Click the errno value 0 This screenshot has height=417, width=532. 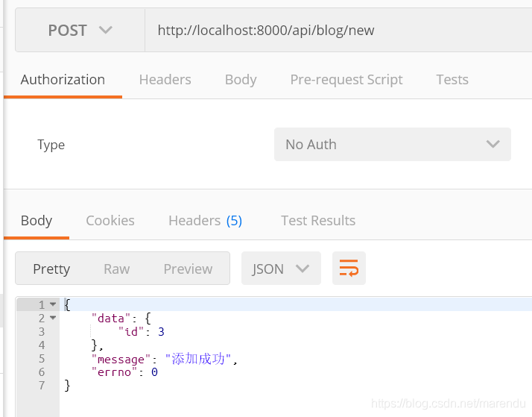click(154, 372)
